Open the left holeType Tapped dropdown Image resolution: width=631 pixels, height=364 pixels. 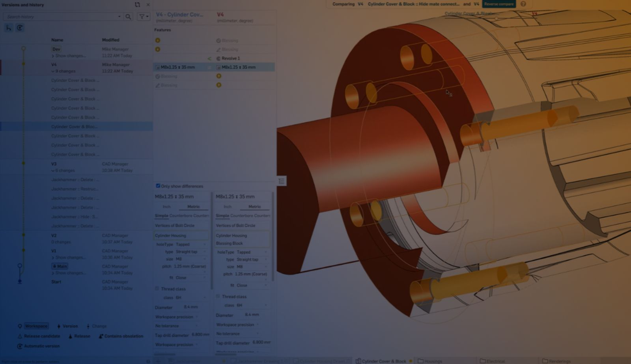[190, 245]
